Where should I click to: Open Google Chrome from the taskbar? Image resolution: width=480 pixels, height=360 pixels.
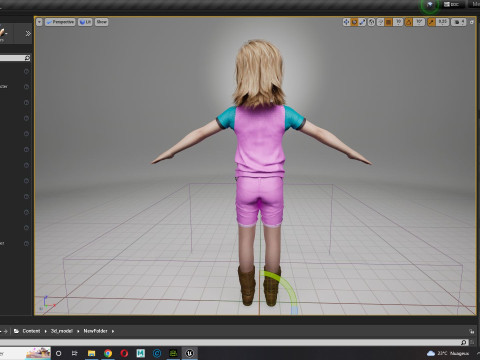tap(108, 353)
